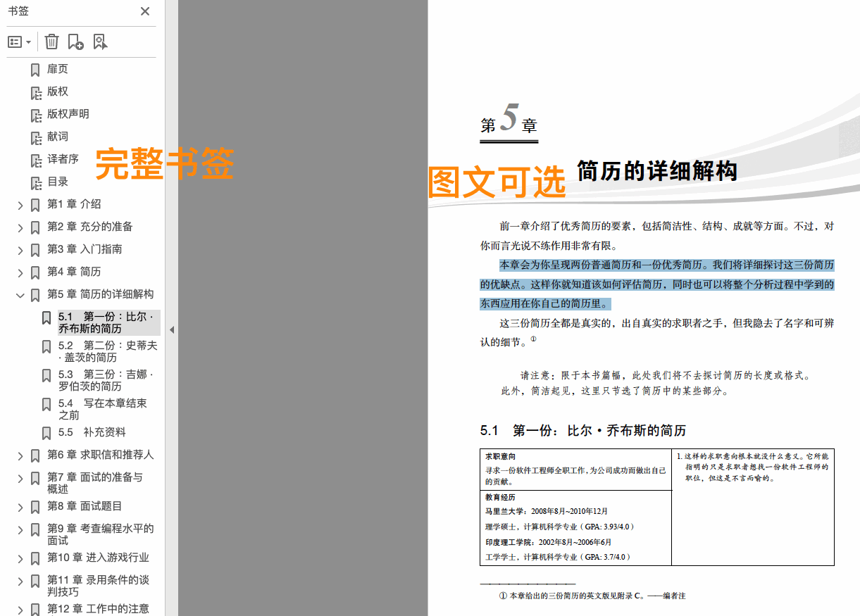The width and height of the screenshot is (860, 616).
Task: Close the 书签 bookmarks panel
Action: coord(145,11)
